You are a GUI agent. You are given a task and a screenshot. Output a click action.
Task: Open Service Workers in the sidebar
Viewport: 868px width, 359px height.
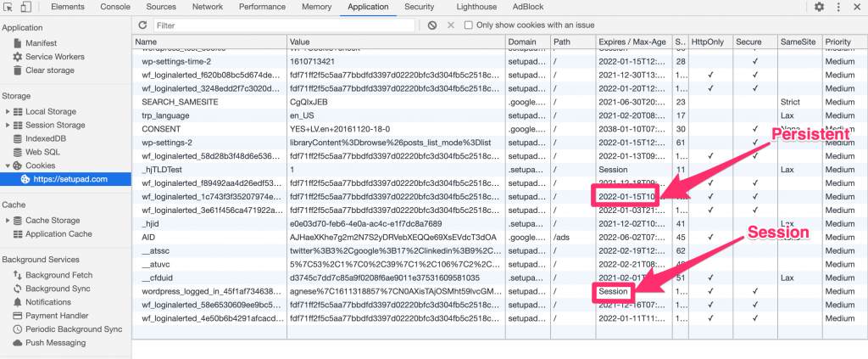click(54, 56)
